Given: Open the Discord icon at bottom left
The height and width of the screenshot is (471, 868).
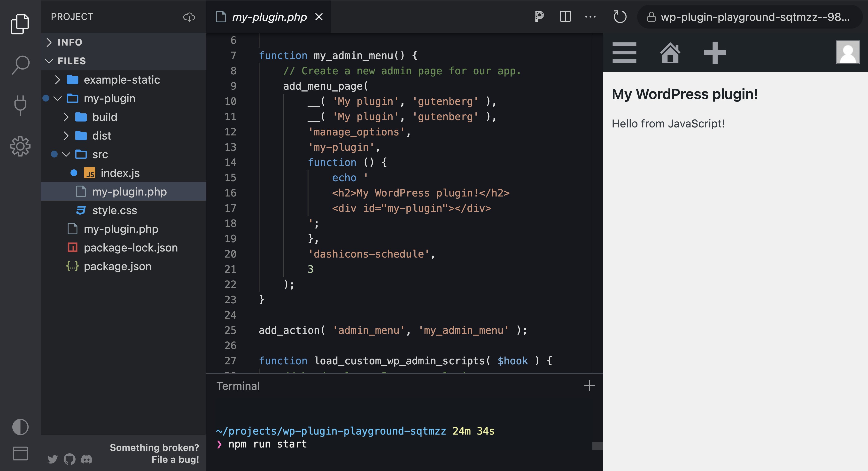Looking at the screenshot, I should (87, 459).
